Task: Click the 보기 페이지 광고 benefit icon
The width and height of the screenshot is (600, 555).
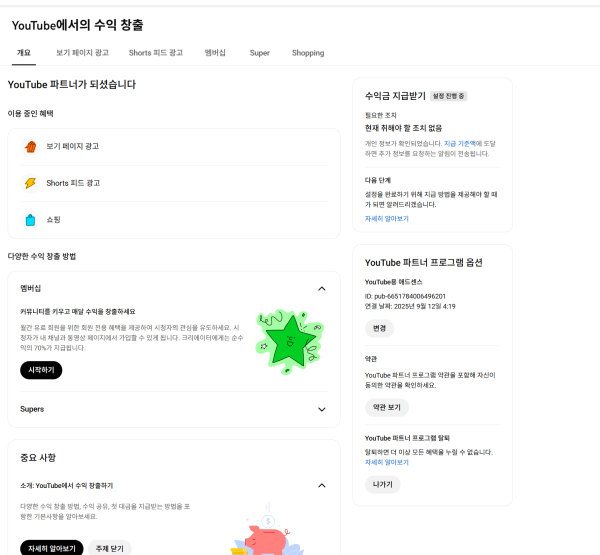Action: (x=30, y=147)
